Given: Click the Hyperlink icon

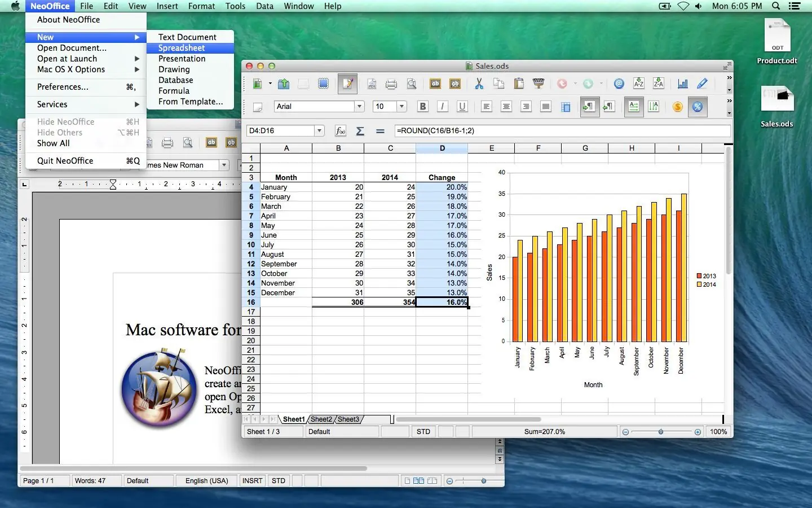Looking at the screenshot, I should [619, 84].
